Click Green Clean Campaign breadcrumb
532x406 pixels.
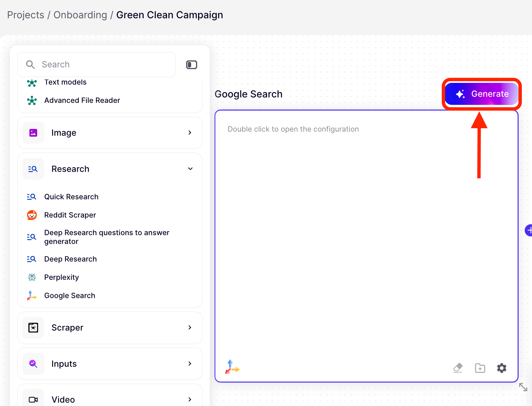click(170, 15)
